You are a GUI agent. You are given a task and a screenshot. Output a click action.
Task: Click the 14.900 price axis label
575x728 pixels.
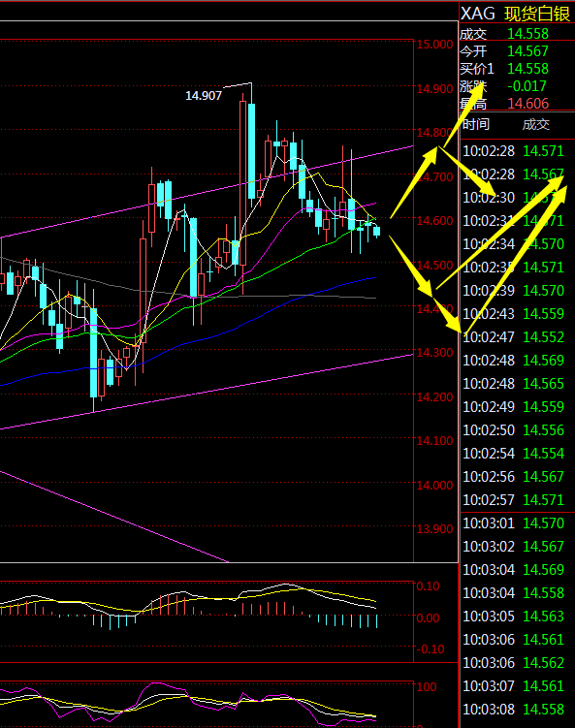(x=434, y=88)
